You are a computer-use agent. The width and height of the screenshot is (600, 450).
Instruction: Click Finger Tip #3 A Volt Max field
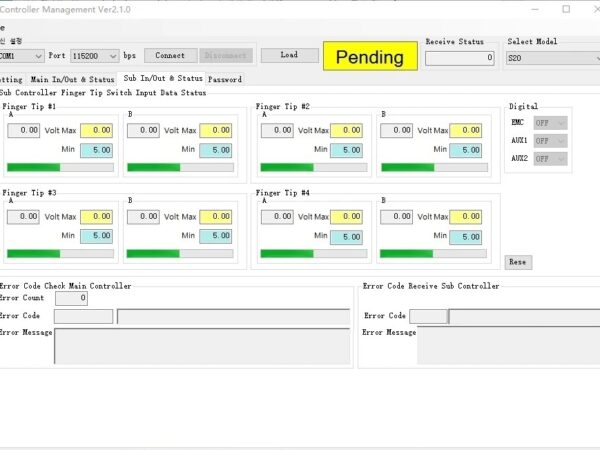pyautogui.click(x=96, y=217)
